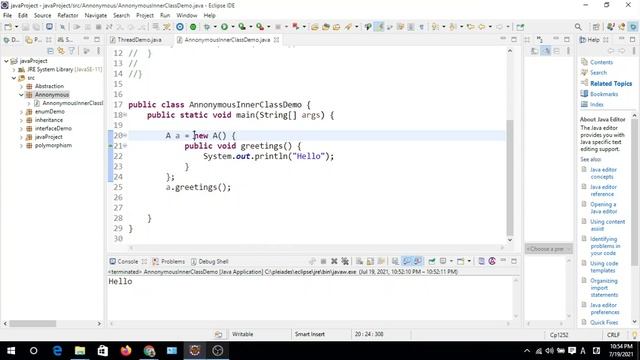The image size is (640, 360).
Task: Expand the enumDemo package
Action: [x=21, y=112]
